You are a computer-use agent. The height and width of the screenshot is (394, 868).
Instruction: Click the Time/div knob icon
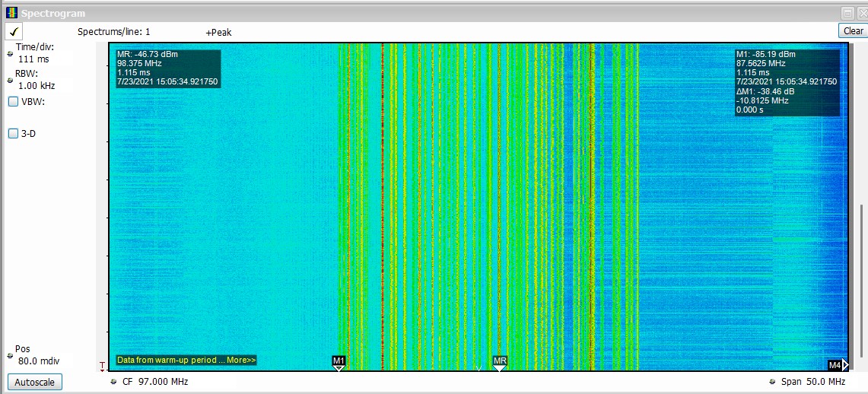(9, 53)
